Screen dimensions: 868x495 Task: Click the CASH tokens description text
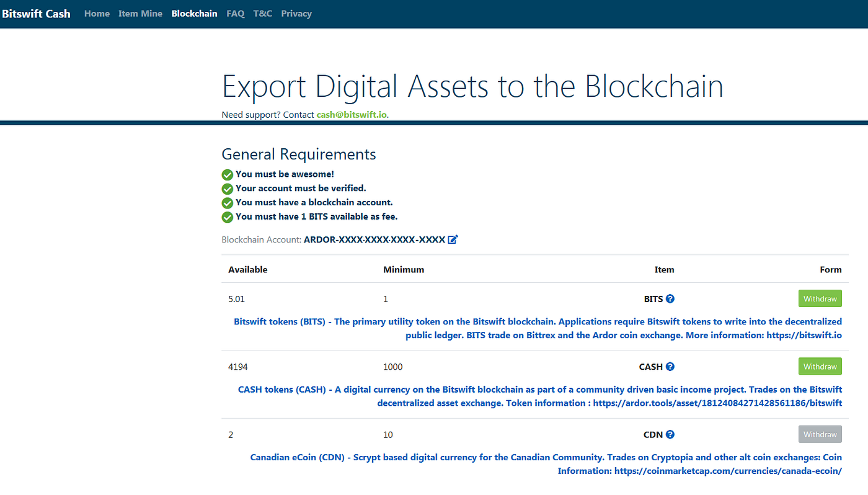pos(540,396)
